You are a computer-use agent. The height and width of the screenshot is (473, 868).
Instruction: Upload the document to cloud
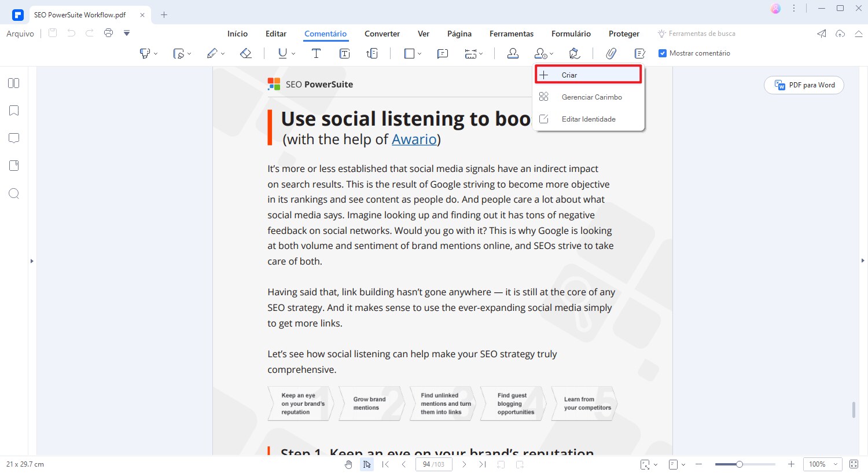click(840, 34)
